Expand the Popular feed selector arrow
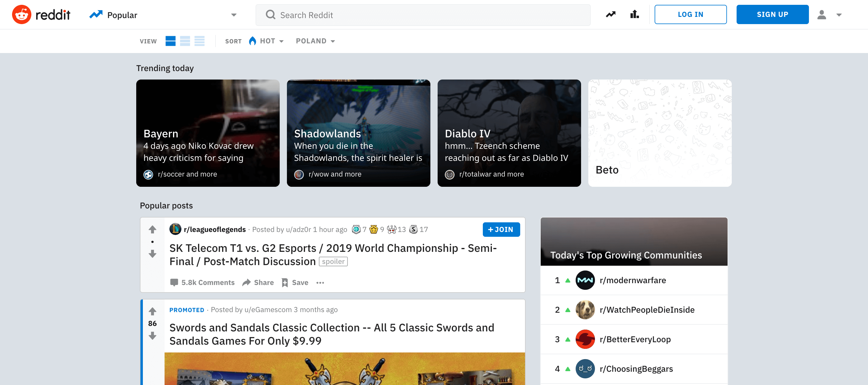Viewport: 868px width, 385px height. [234, 15]
